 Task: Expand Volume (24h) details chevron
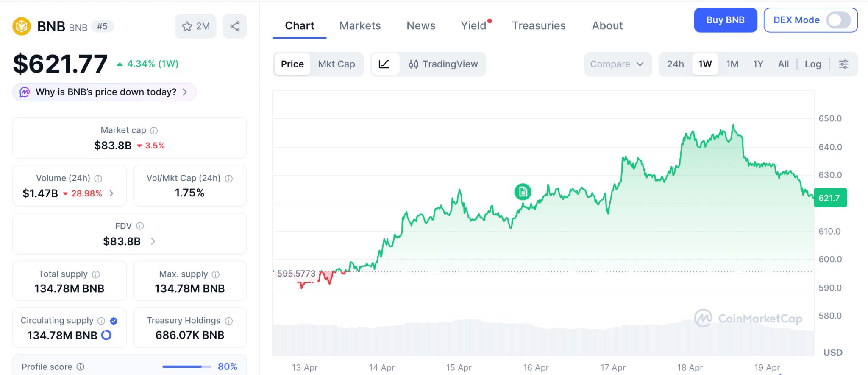(x=111, y=193)
